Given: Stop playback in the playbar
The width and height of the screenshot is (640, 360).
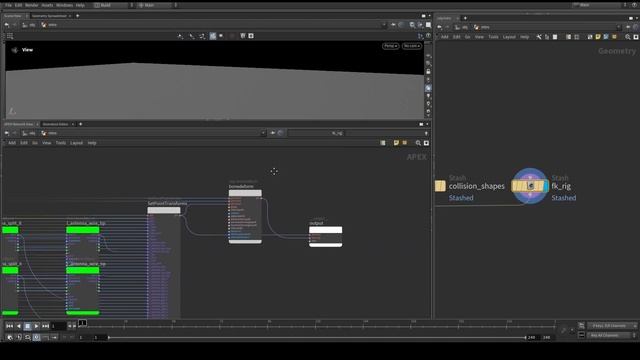Looking at the screenshot, I should 27,326.
